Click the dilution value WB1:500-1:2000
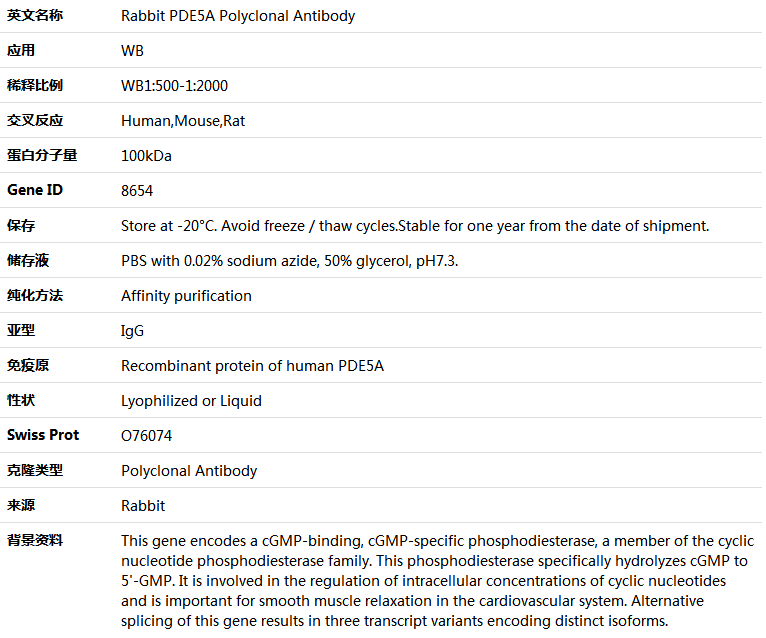 pos(174,86)
